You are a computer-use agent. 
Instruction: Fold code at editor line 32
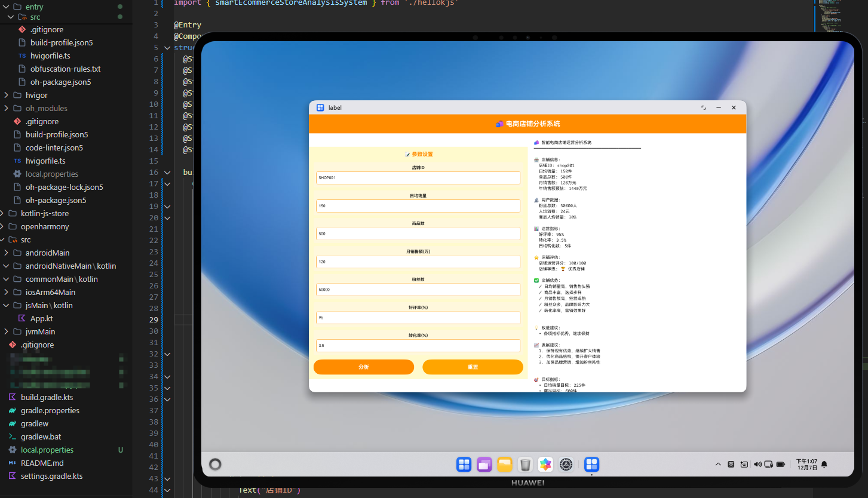pos(167,354)
